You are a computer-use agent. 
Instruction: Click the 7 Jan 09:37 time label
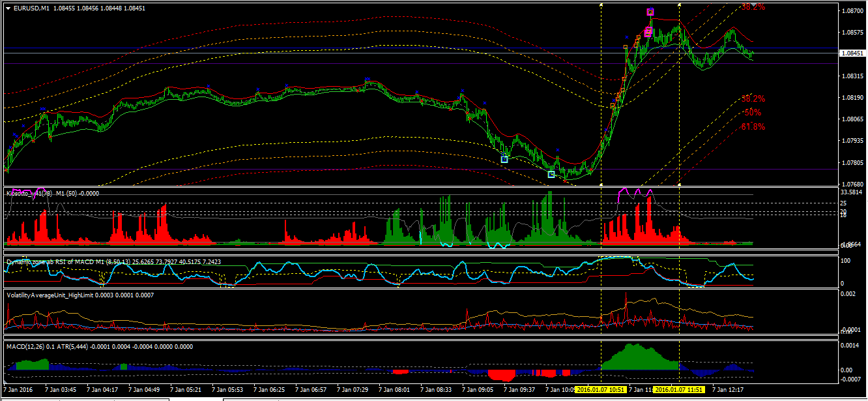(x=519, y=389)
